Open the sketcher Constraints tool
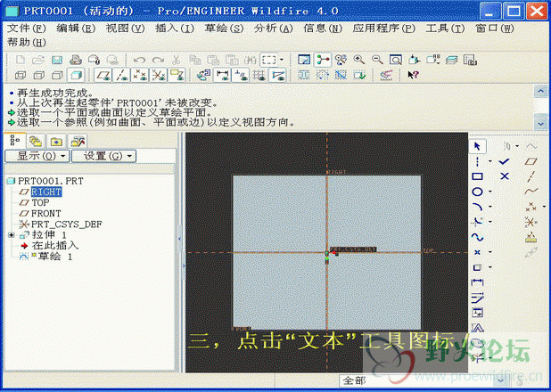551x392 pixels. click(x=477, y=313)
